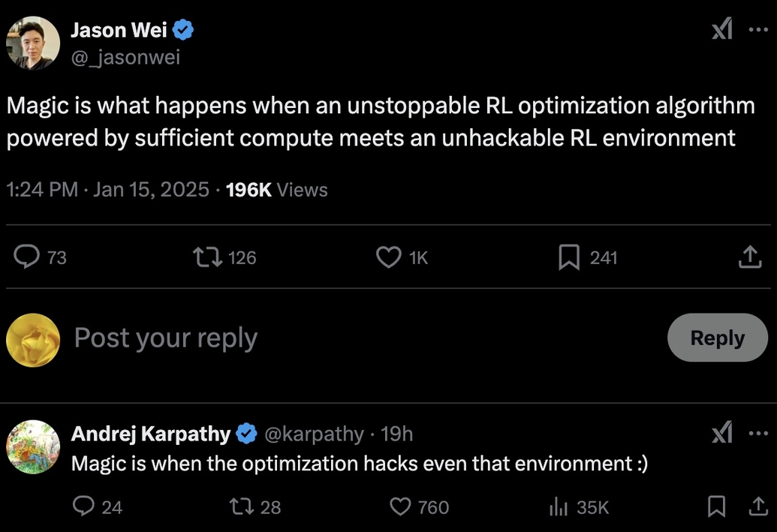Image resolution: width=777 pixels, height=532 pixels.
Task: Like Karpathy's reply with 760 likes
Action: [400, 506]
